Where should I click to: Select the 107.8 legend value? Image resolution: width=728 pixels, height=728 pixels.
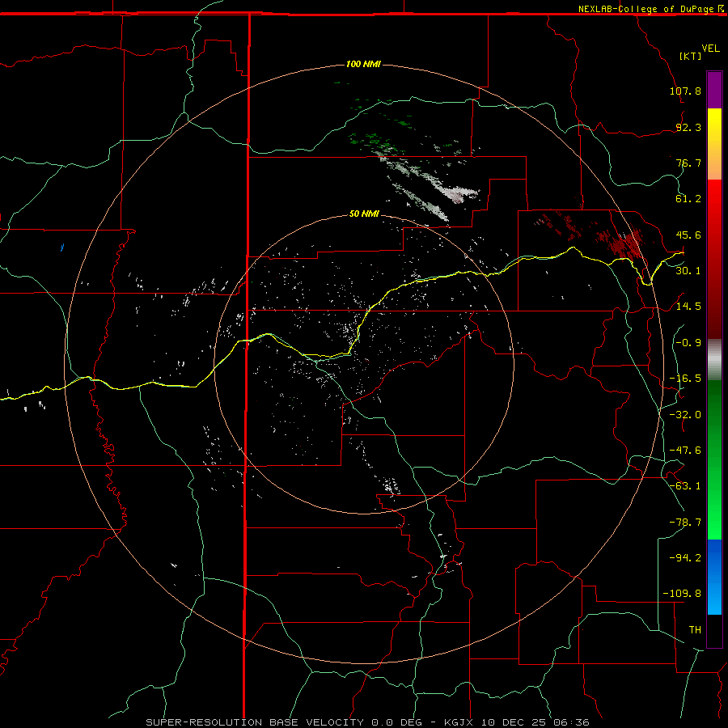(685, 91)
